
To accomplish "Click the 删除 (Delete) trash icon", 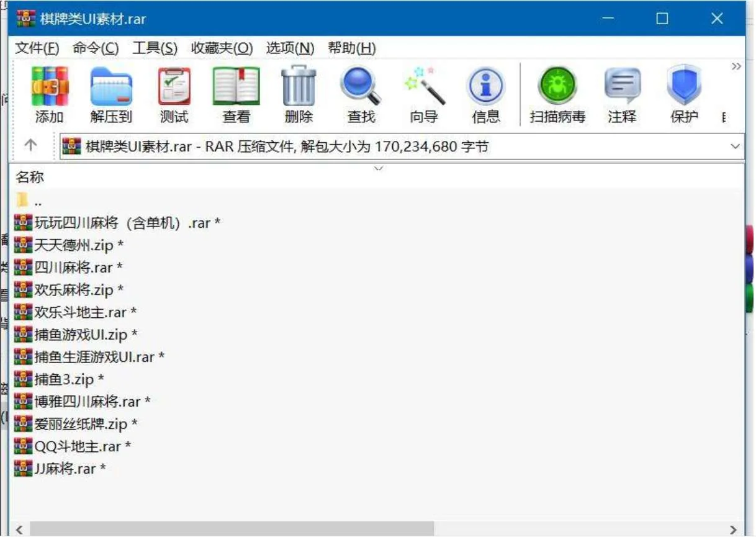I will [299, 87].
